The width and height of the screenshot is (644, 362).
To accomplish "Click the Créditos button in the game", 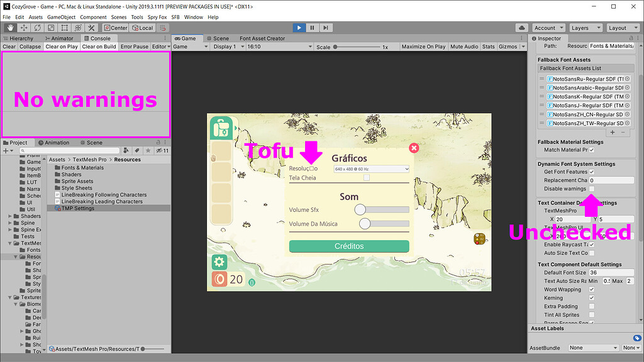I will (x=348, y=247).
